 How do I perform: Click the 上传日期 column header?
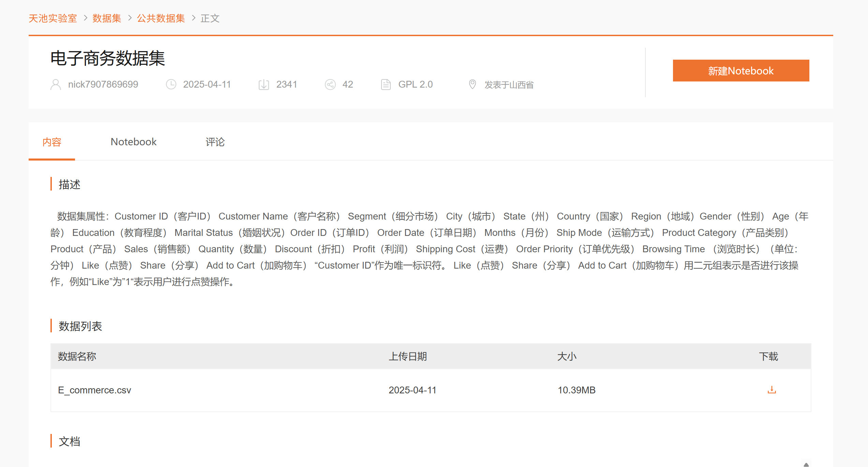click(408, 357)
